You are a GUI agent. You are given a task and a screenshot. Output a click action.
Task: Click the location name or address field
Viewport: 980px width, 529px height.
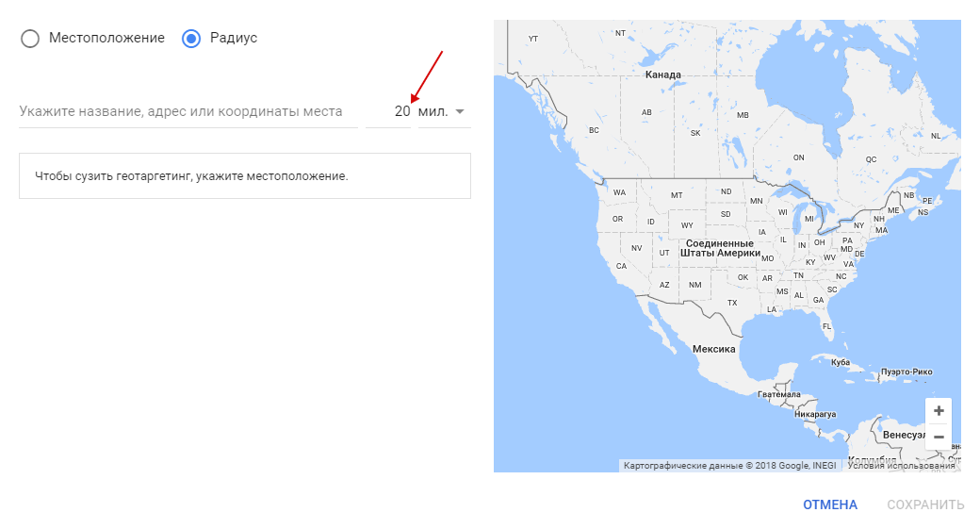pyautogui.click(x=188, y=111)
